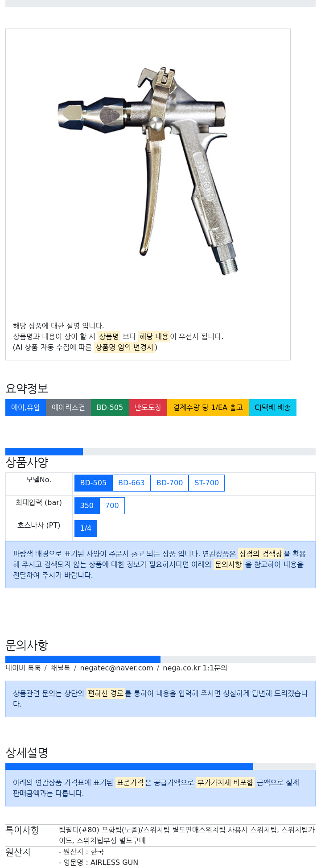The image size is (321, 868).
Task: Select the 에어리스건 tag
Action: click(x=68, y=408)
